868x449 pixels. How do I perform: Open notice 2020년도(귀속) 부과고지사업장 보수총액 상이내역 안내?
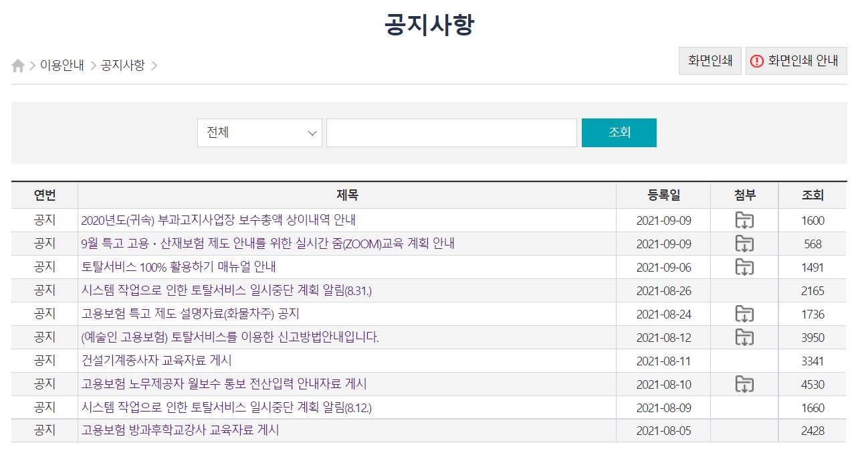(219, 220)
